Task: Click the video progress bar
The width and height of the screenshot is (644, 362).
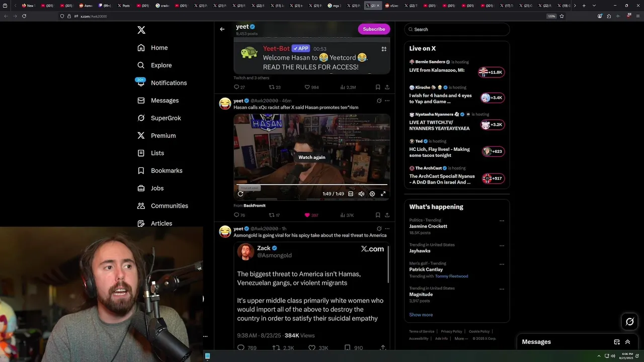Action: point(312,185)
